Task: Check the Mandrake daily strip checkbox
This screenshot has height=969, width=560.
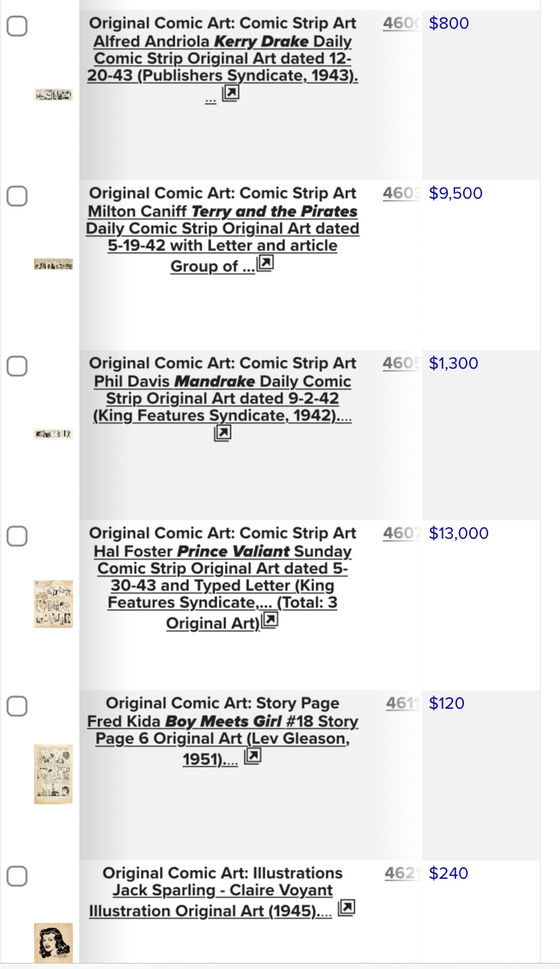Action: (x=17, y=367)
